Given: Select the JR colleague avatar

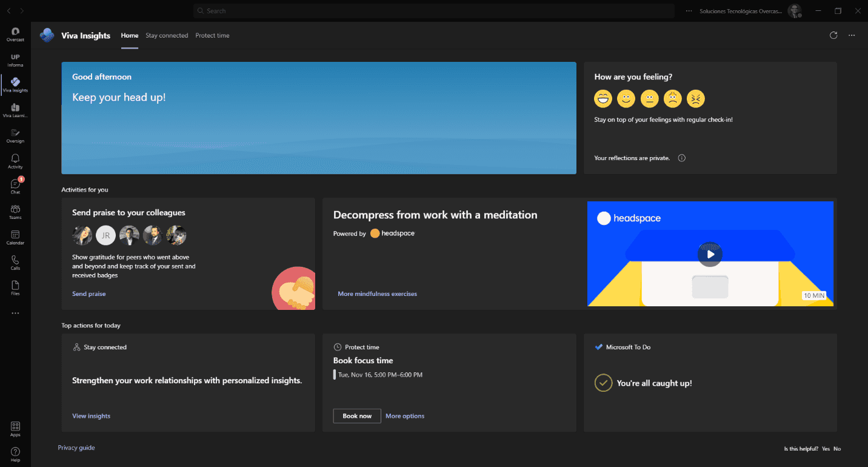Looking at the screenshot, I should point(105,235).
